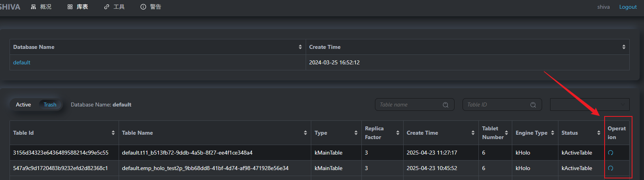Open the empty dropdown beside Table ID
This screenshot has width=644, height=180.
(589, 105)
